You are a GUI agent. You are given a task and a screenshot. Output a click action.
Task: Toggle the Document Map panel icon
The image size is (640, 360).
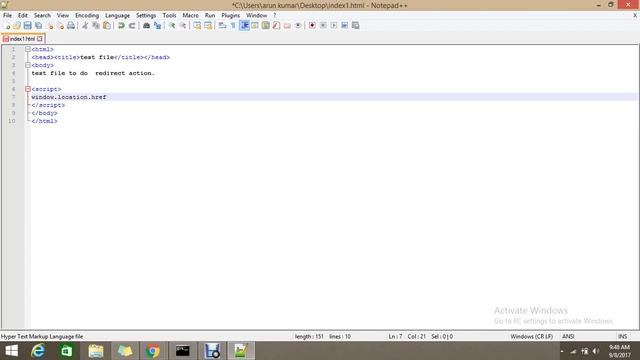point(266,26)
